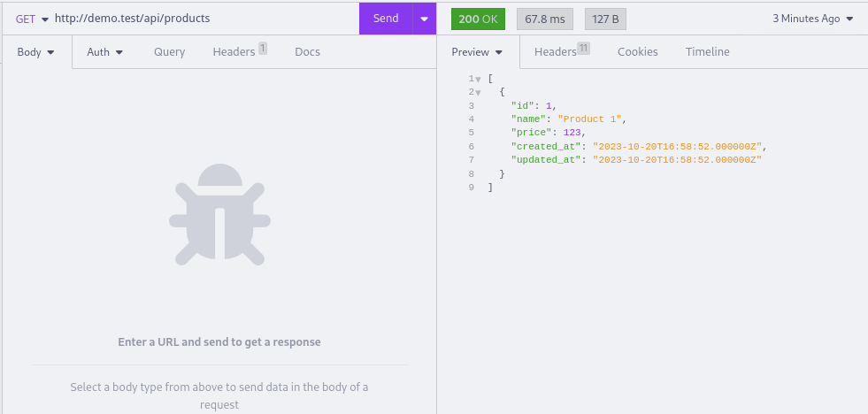
Task: Click the "id" key in response
Action: pos(523,106)
